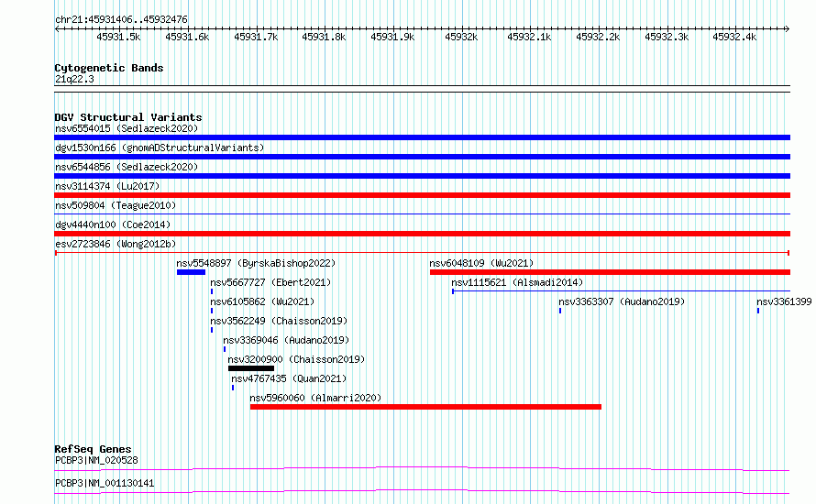Click the 45931.8k ruler tick label
Viewport: 816px width, 504px height.
coord(325,37)
